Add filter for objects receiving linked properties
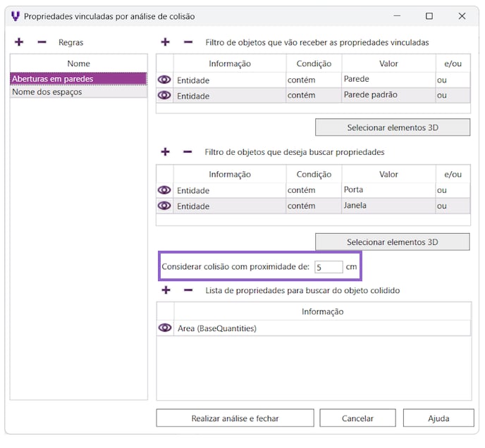485x448 pixels. (x=166, y=42)
